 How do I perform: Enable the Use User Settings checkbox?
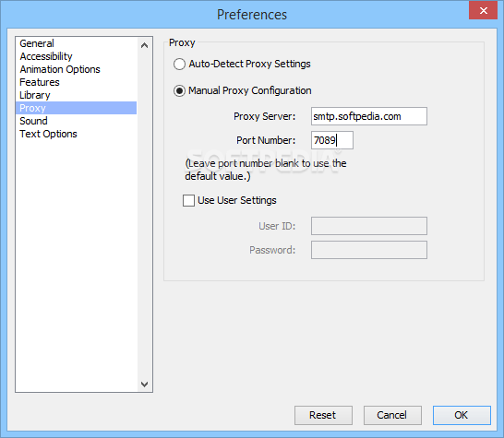pos(188,200)
